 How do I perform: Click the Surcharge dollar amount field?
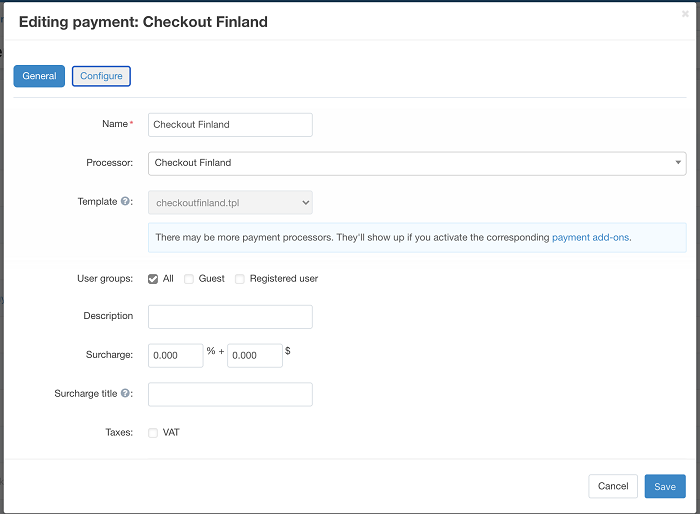(x=254, y=355)
